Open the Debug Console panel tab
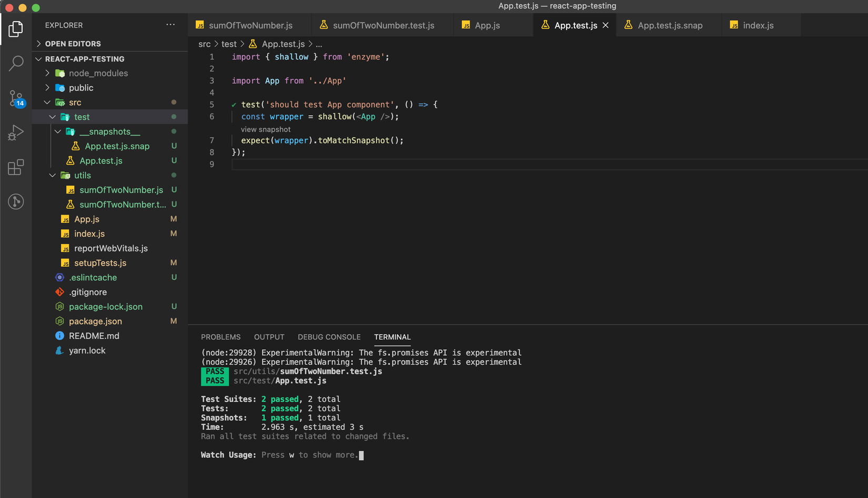The image size is (868, 498). 329,337
